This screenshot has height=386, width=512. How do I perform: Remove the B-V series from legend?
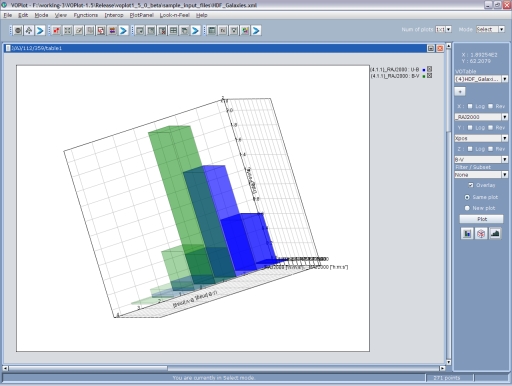click(x=430, y=76)
